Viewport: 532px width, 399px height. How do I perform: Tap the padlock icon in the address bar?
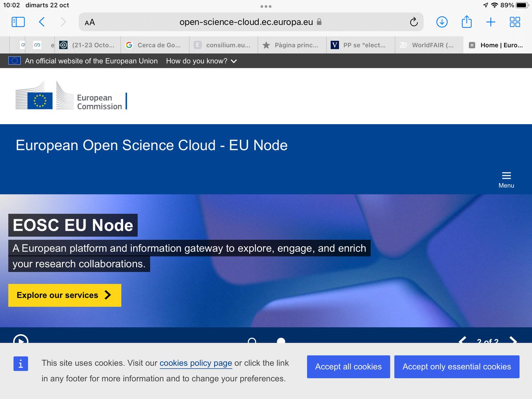coord(319,22)
